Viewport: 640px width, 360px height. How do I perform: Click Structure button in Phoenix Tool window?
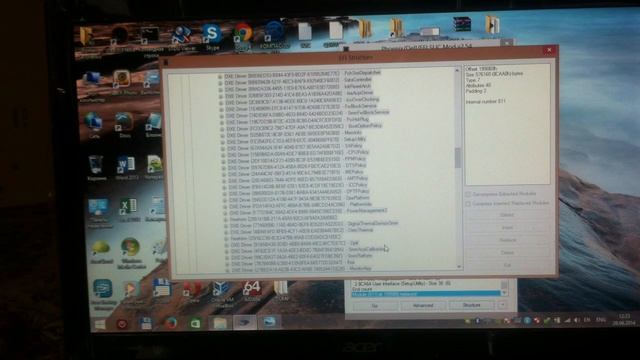471,305
